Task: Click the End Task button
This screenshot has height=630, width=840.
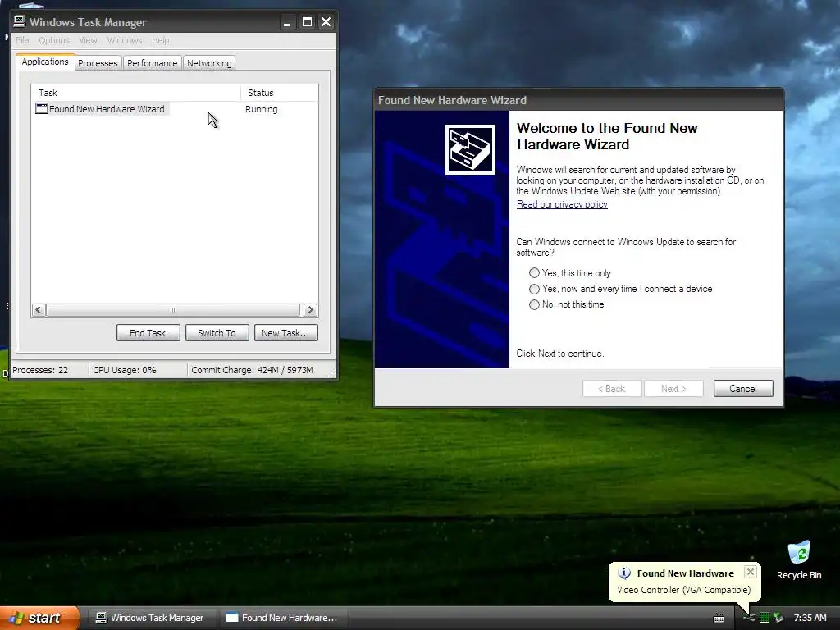Action: tap(148, 333)
